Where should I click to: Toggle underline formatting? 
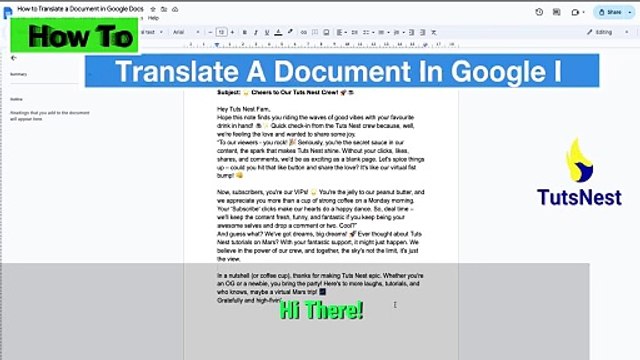pos(267,32)
